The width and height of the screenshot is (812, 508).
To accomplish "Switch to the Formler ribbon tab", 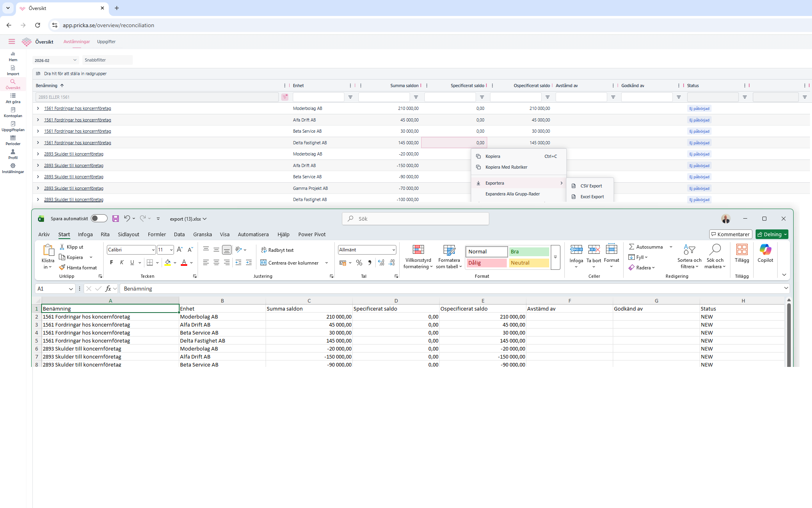I will point(157,235).
